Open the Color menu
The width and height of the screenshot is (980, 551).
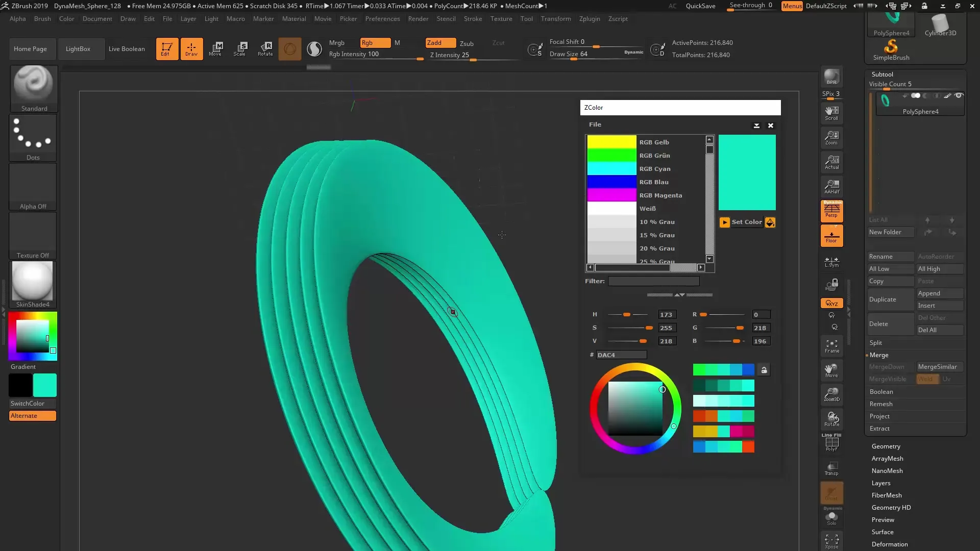66,19
